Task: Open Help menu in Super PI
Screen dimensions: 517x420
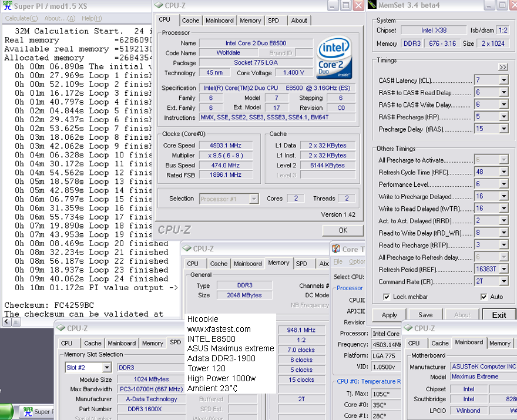Action: point(92,18)
